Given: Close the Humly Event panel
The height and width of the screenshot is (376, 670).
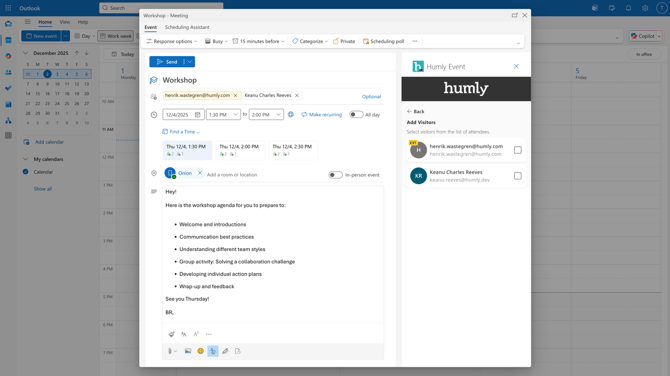Looking at the screenshot, I should pos(516,66).
